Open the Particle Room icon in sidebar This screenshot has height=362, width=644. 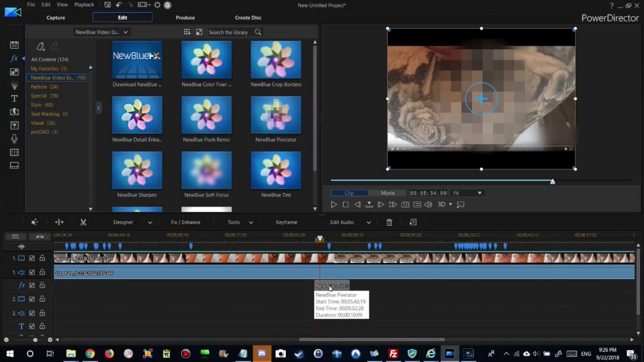click(x=14, y=85)
